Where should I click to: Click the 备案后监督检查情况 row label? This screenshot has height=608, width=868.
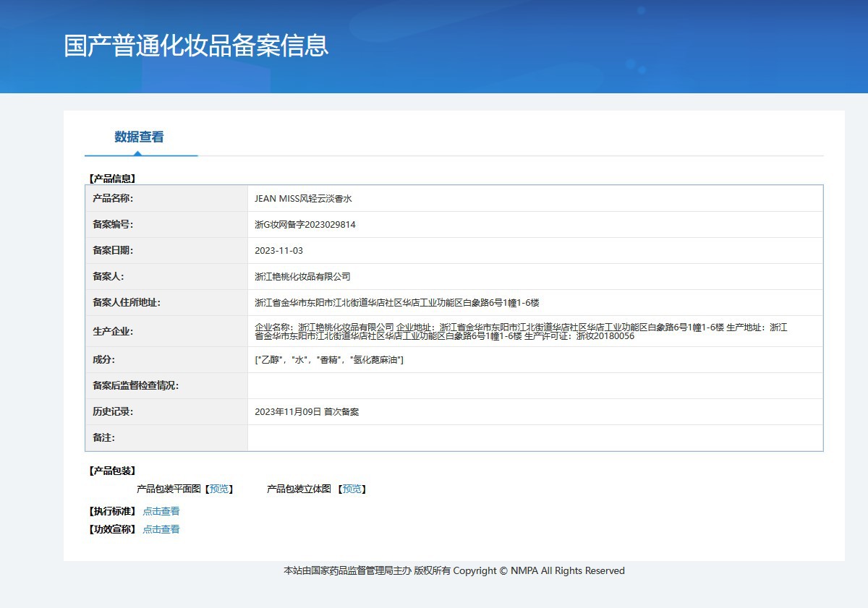135,386
